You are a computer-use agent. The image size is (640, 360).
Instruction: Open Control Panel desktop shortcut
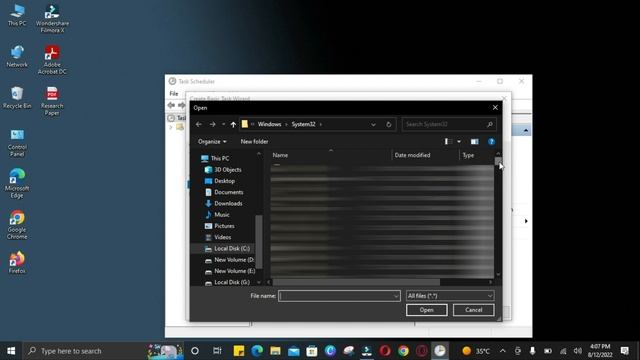click(x=17, y=143)
